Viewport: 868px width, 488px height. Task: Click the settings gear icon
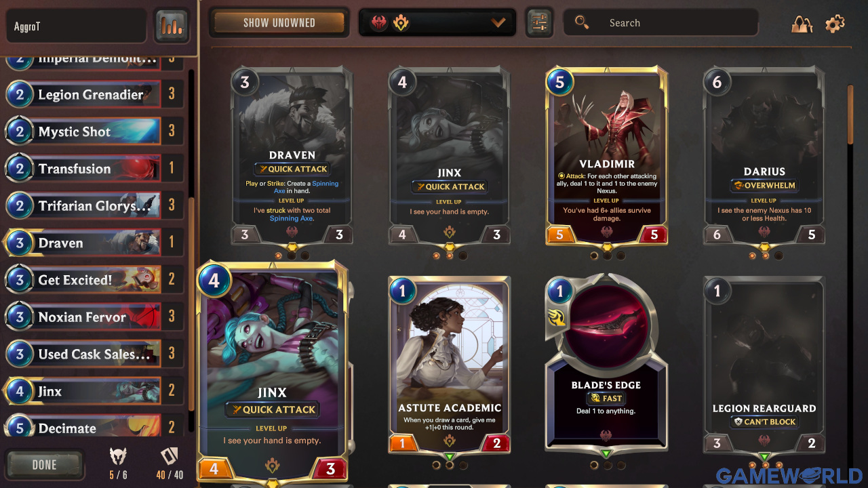coord(835,24)
